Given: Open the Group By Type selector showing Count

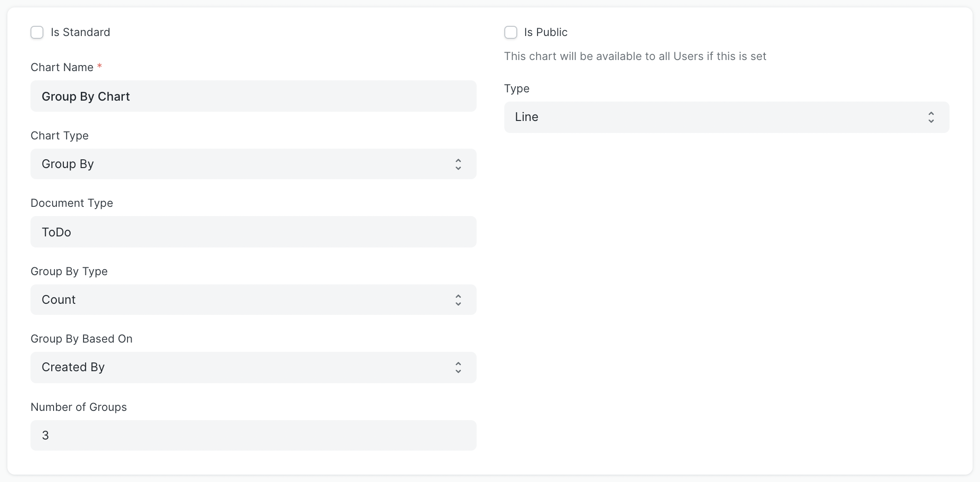Looking at the screenshot, I should (253, 300).
